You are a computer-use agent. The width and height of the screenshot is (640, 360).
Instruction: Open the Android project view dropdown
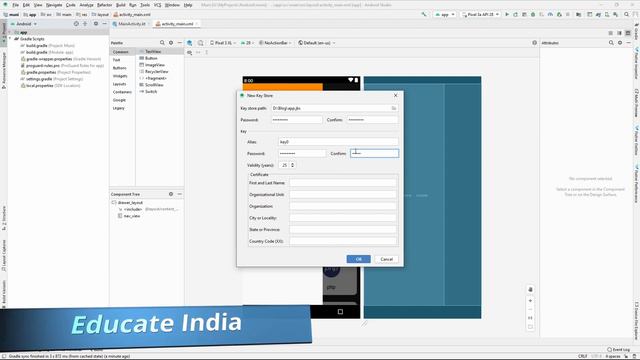[x=24, y=24]
